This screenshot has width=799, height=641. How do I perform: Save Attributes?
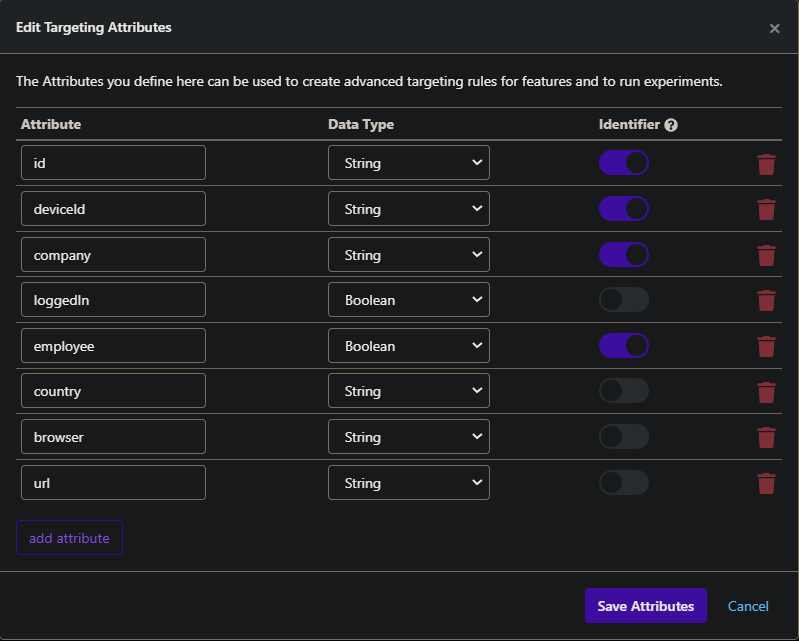pos(645,606)
